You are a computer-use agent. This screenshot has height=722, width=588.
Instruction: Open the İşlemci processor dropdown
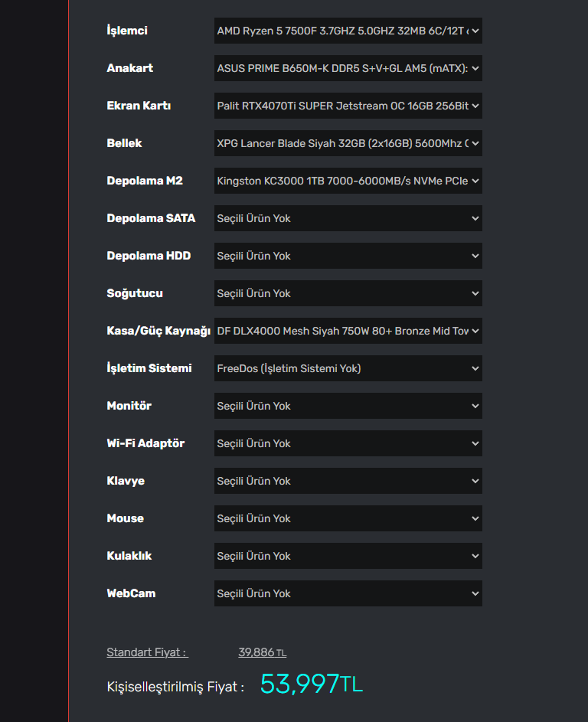click(348, 31)
